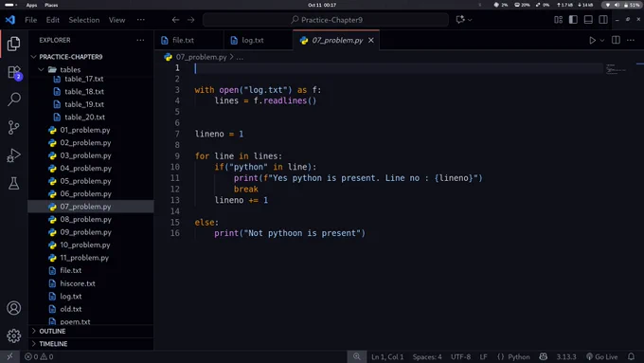Collapse the PRACTICE-CHAPTER9 folder section

point(71,57)
